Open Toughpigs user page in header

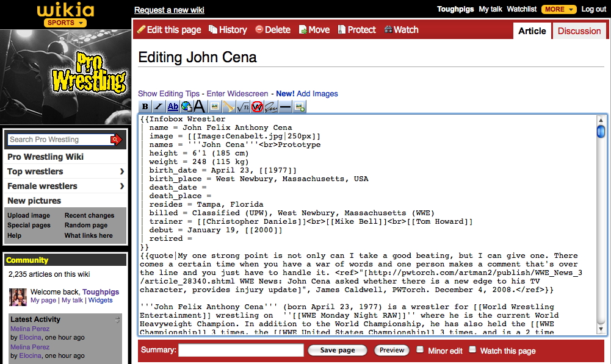click(x=455, y=9)
